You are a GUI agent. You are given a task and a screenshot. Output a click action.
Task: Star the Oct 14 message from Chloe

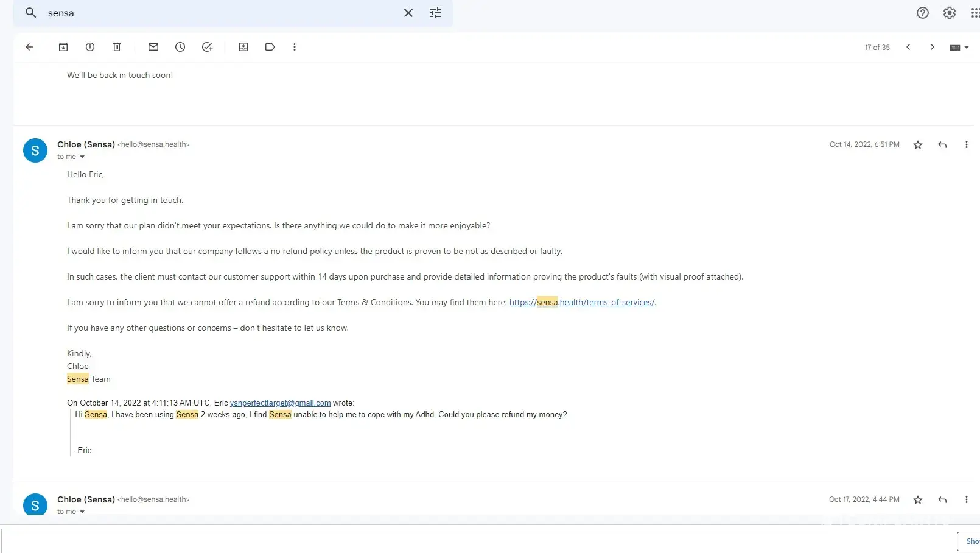point(918,145)
